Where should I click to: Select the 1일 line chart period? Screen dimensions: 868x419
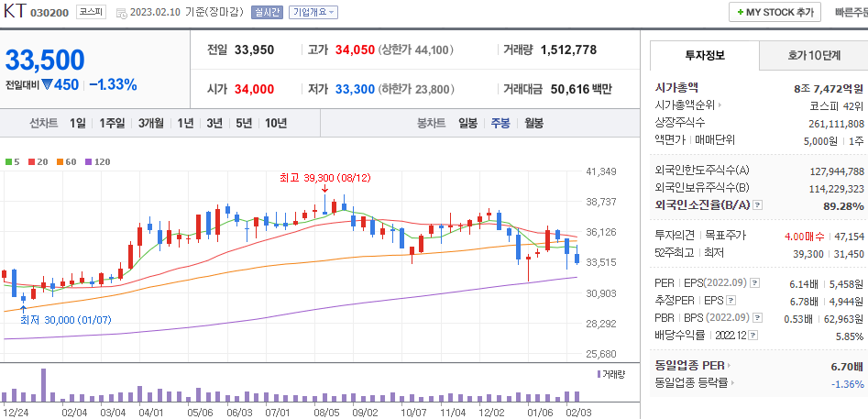point(78,123)
